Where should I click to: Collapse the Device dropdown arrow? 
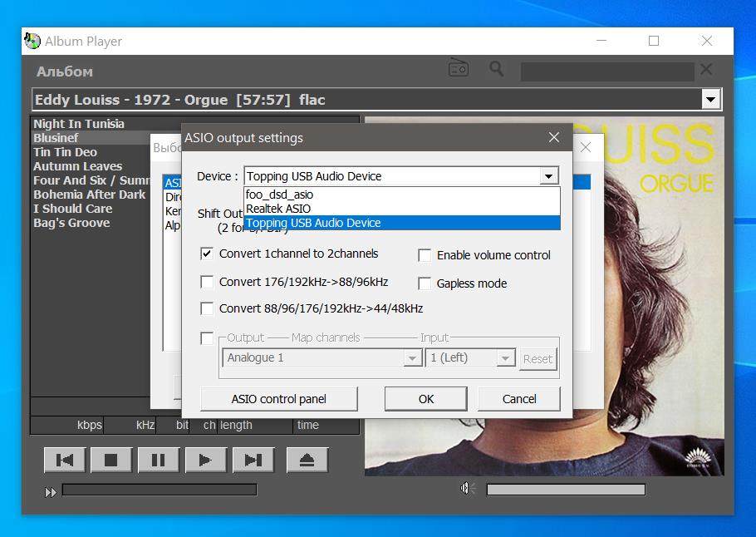click(548, 176)
